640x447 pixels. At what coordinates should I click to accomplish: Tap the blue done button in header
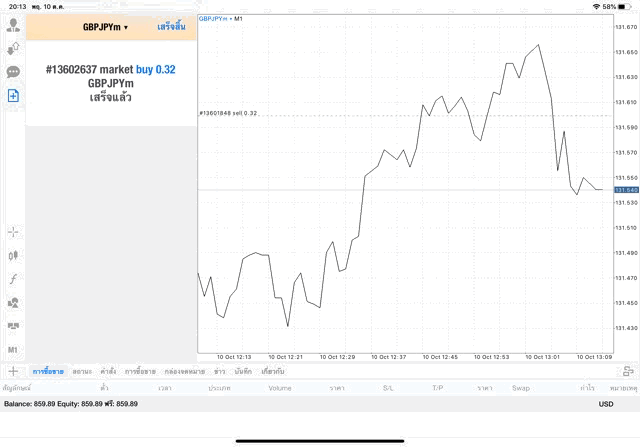coord(171,27)
